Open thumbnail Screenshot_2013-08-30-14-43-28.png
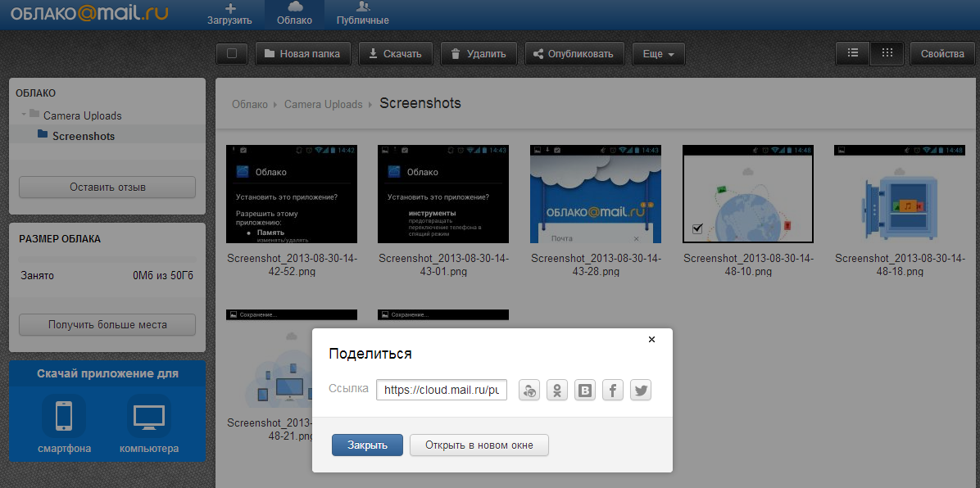 click(x=596, y=194)
